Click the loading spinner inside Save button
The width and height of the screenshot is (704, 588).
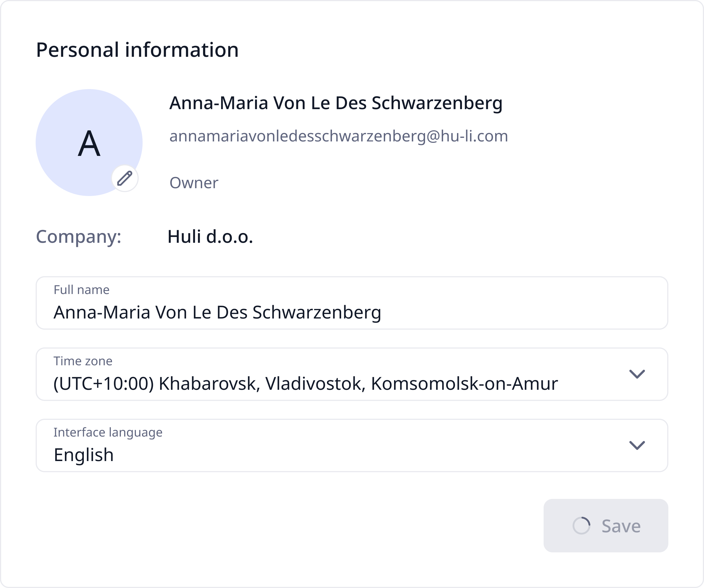[x=581, y=525]
